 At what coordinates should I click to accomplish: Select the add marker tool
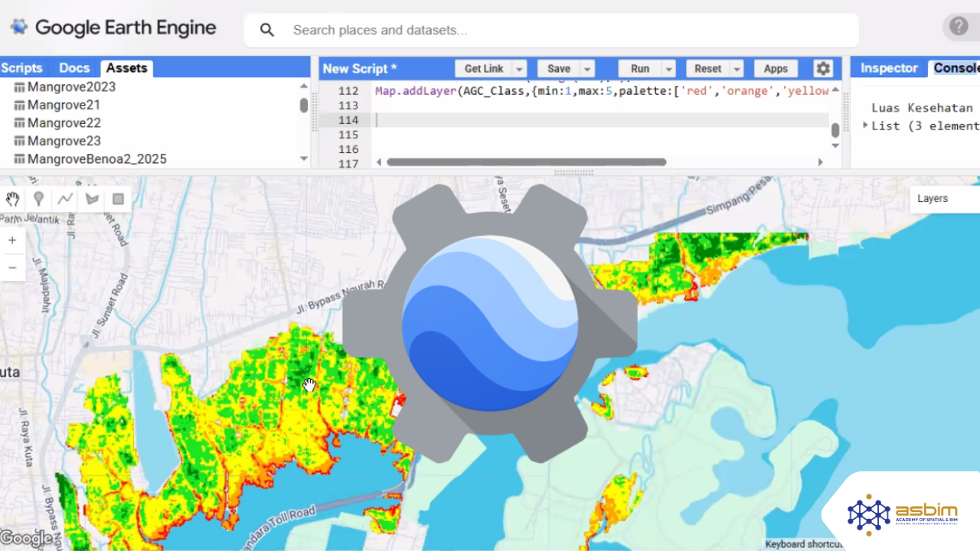pos(38,199)
